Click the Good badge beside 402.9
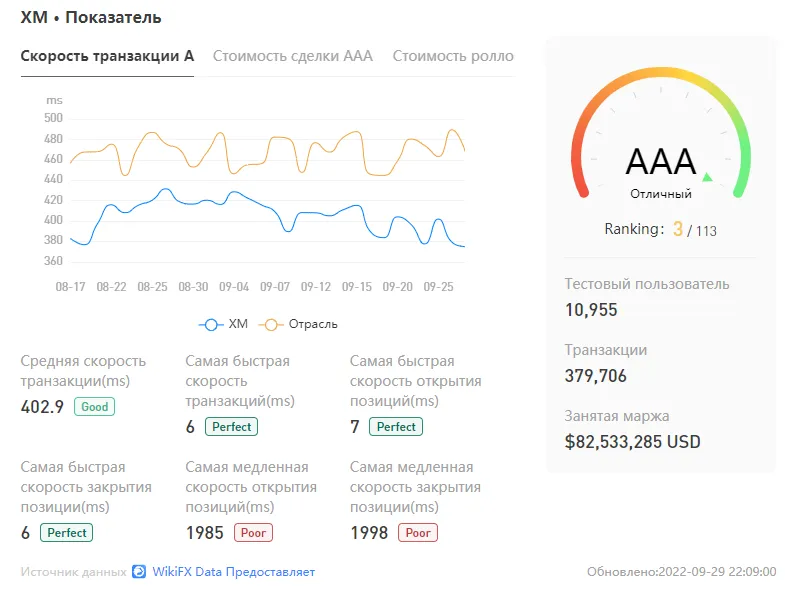Image resolution: width=785 pixels, height=590 pixels. point(95,407)
